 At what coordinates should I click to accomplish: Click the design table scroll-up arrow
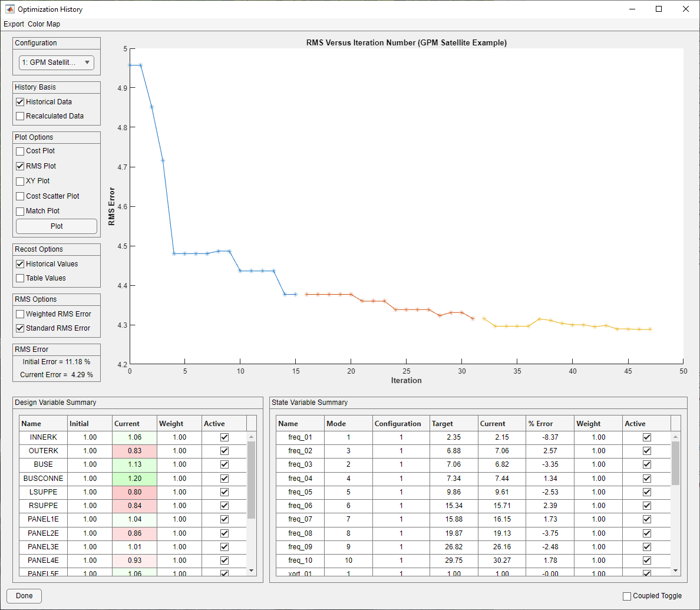coord(252,437)
